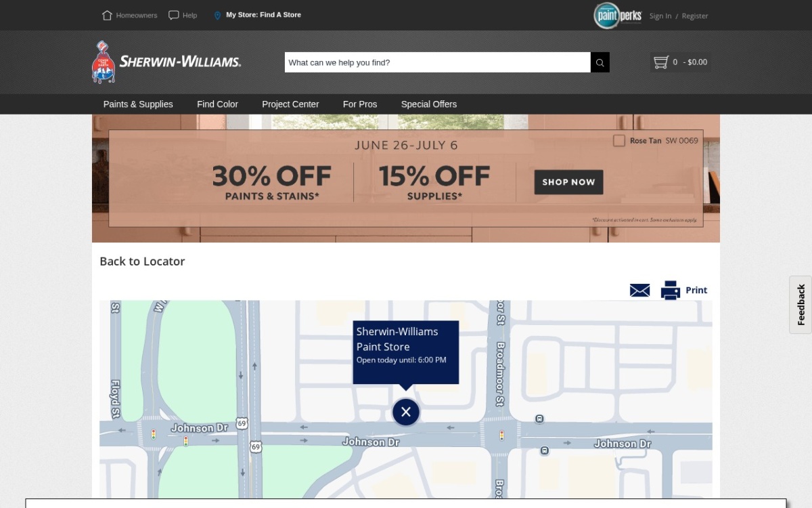
Task: Click the Help link
Action: pos(190,15)
